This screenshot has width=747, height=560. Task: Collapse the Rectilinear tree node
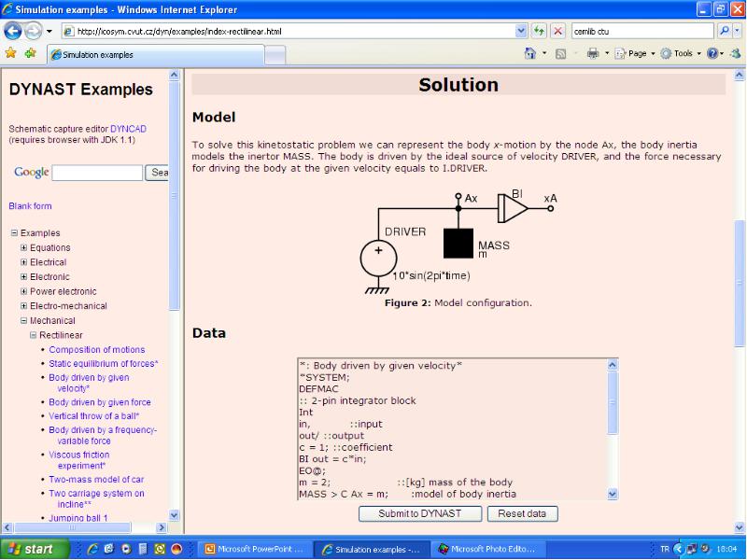point(34,335)
